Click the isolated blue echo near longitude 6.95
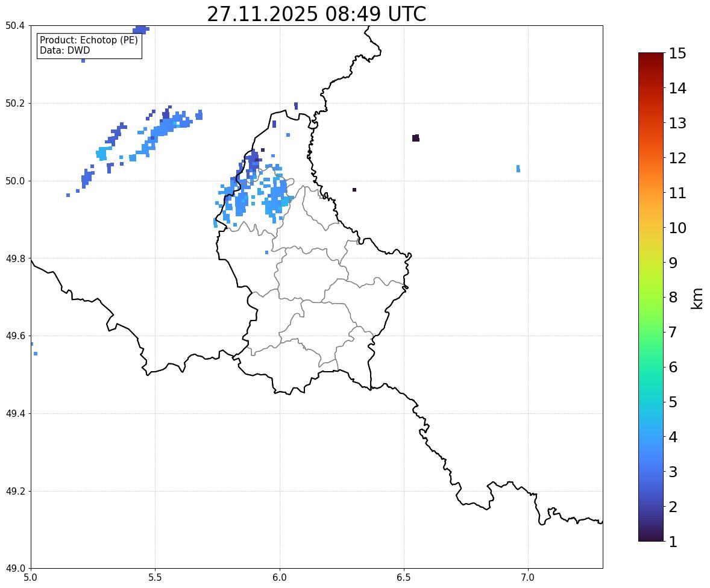Viewport: 710px width, 588px height. point(518,169)
